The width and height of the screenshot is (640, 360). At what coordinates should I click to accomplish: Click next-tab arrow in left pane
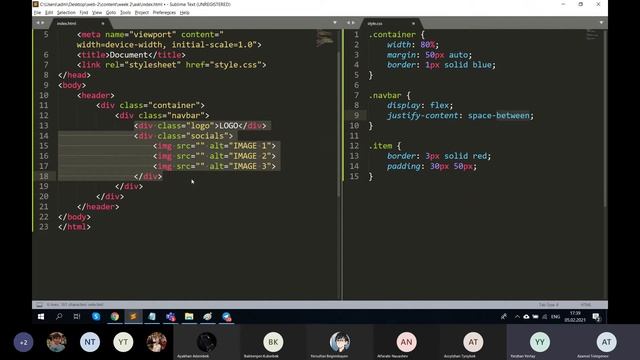[x=43, y=23]
